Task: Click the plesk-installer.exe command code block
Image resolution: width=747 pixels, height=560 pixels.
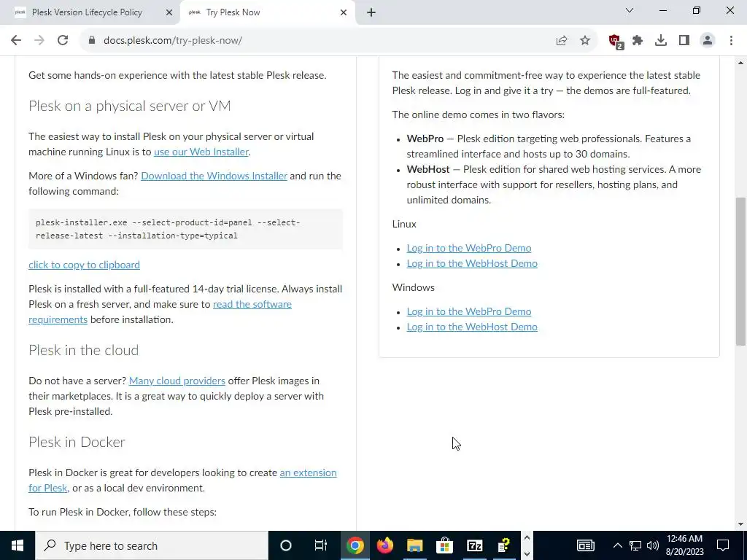Action: [x=185, y=229]
